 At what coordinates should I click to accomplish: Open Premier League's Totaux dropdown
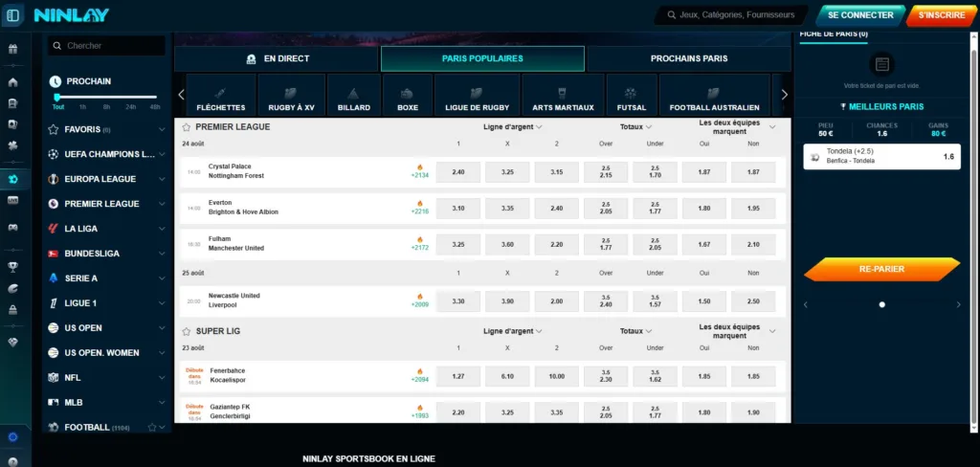(635, 127)
